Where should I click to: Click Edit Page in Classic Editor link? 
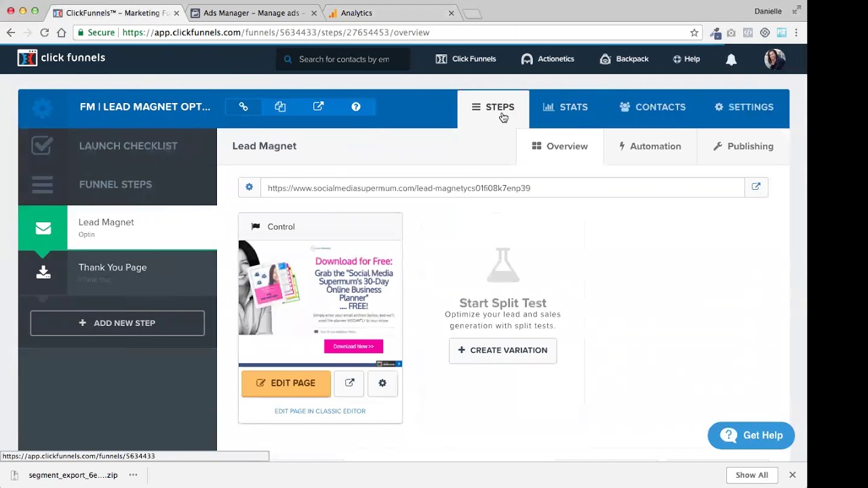coord(320,411)
